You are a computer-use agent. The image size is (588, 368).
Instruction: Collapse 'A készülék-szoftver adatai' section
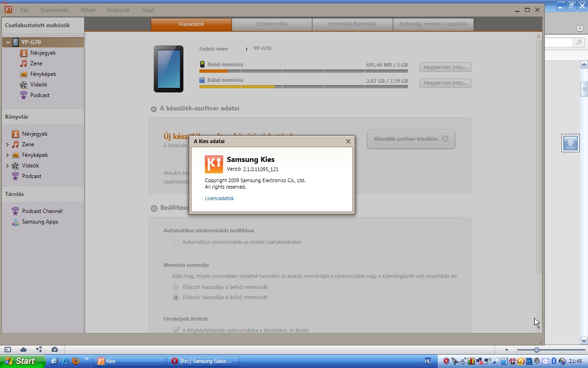(x=153, y=109)
